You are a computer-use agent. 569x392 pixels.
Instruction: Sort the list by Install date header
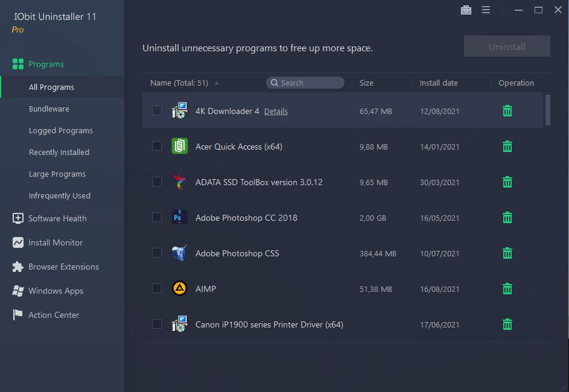point(439,83)
